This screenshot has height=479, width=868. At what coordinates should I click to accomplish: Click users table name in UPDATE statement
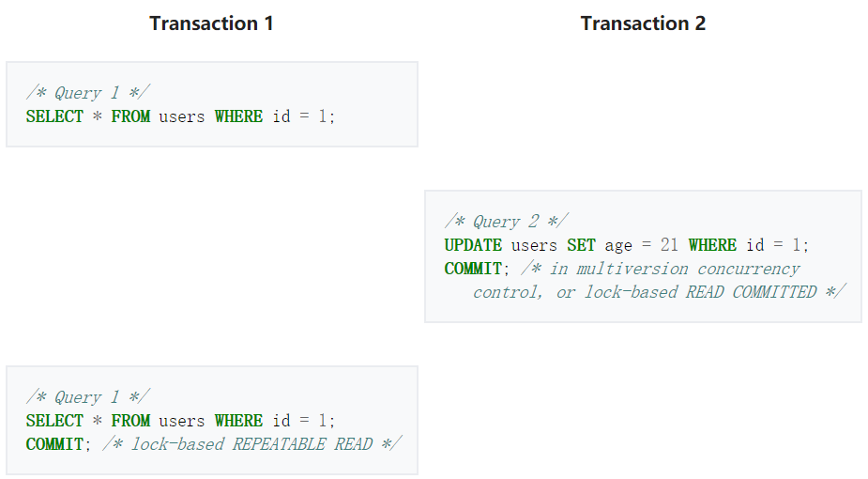534,245
